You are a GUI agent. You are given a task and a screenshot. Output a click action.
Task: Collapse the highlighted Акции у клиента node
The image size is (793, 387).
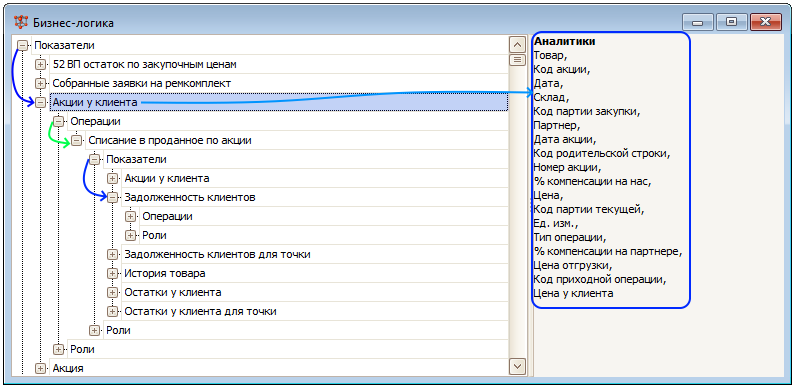point(40,102)
